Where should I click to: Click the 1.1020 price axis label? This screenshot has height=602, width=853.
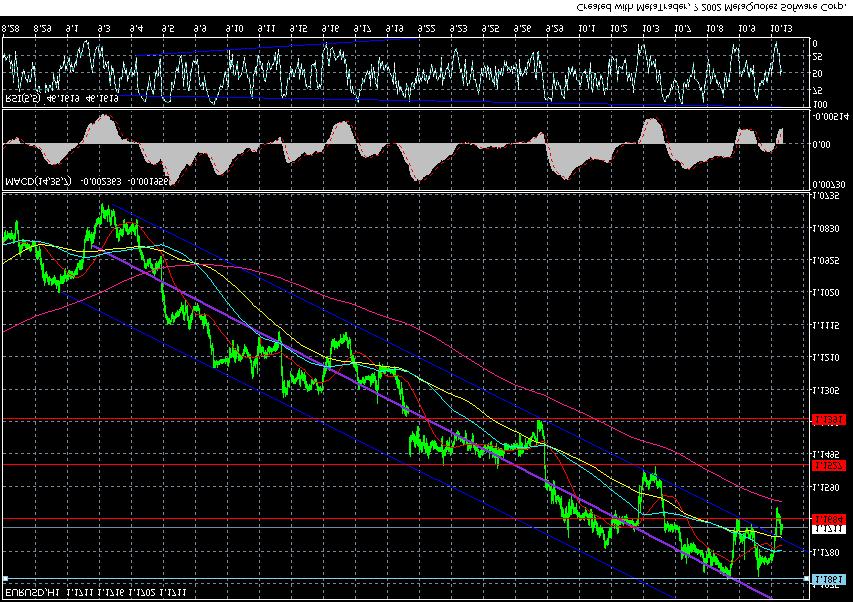tap(825, 293)
